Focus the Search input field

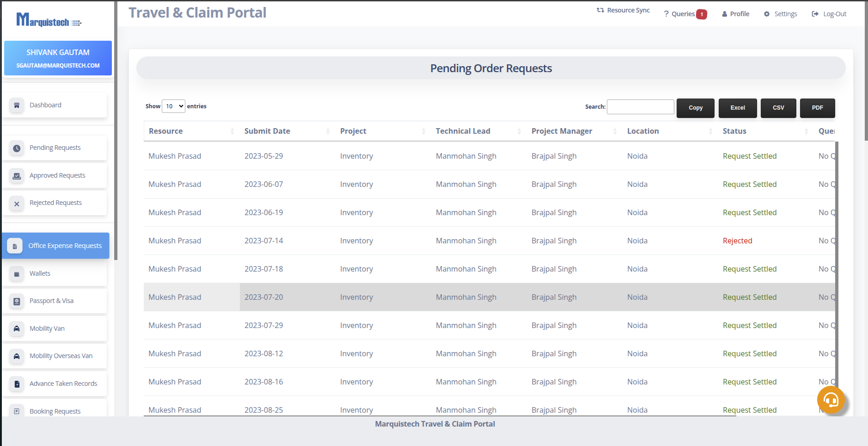pos(640,107)
